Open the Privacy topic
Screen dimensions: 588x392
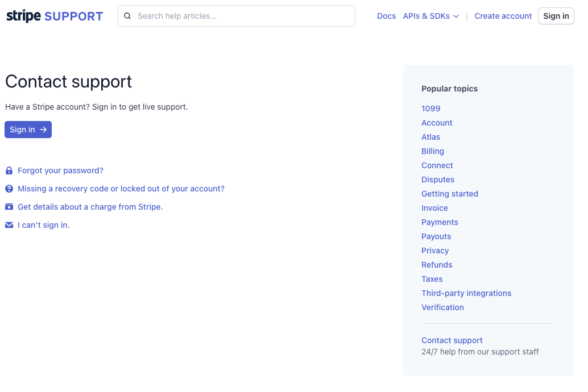(435, 251)
